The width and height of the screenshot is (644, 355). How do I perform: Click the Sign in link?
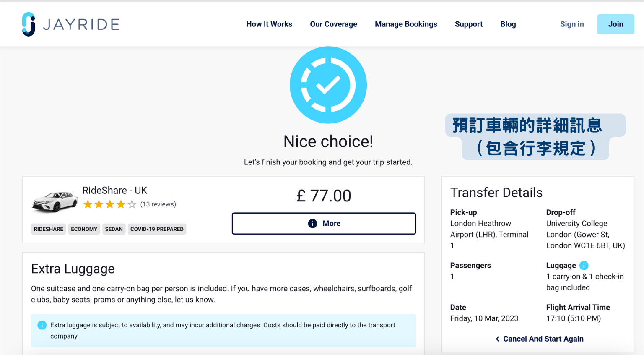pos(572,24)
